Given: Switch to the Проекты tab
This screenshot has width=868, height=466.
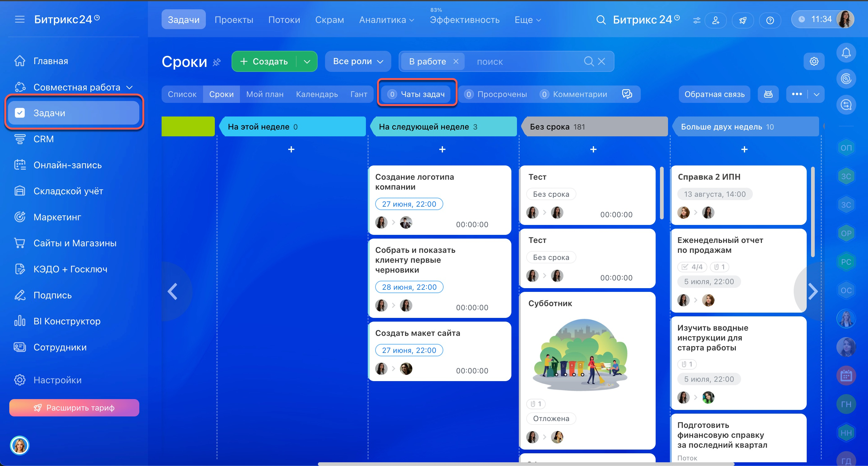Looking at the screenshot, I should pos(234,20).
